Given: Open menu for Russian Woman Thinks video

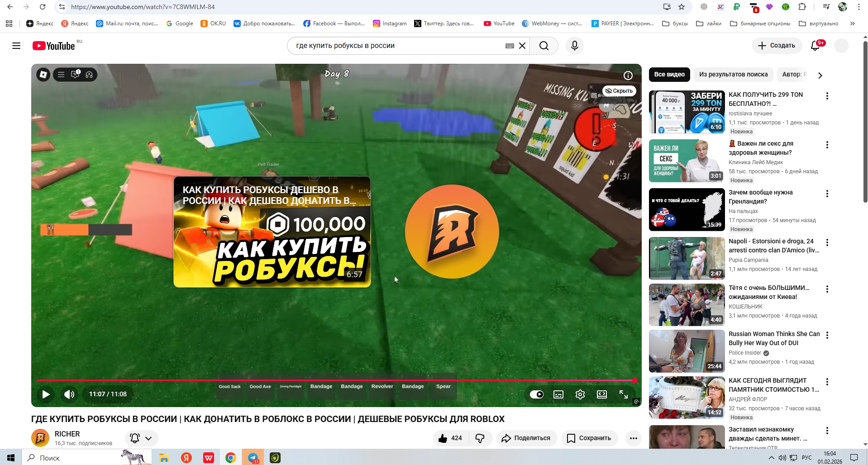Looking at the screenshot, I should [x=827, y=335].
